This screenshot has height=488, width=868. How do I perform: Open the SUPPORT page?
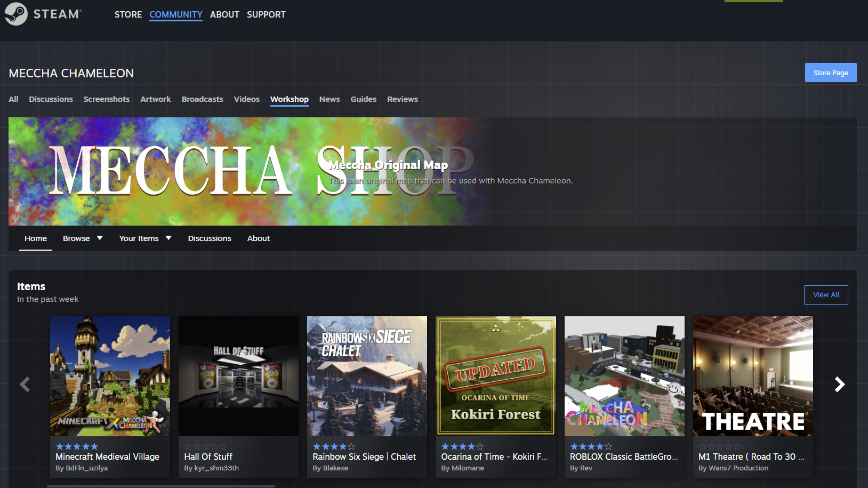(266, 14)
